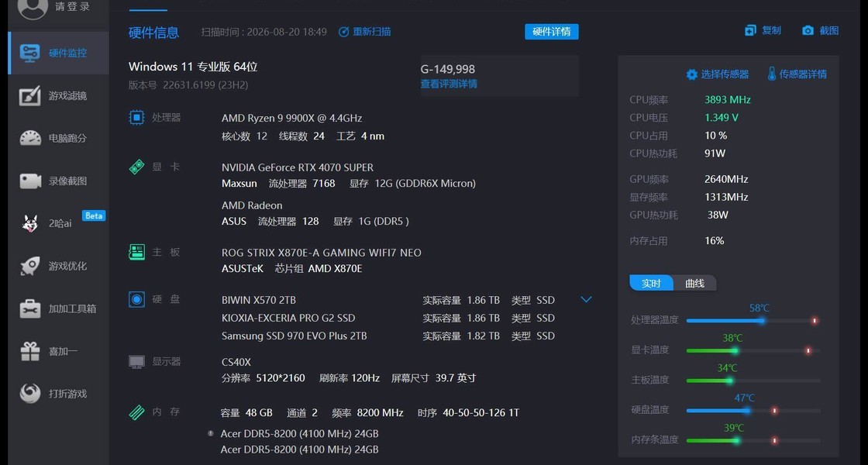
Task: Click the memory stick icon
Action: (x=136, y=412)
